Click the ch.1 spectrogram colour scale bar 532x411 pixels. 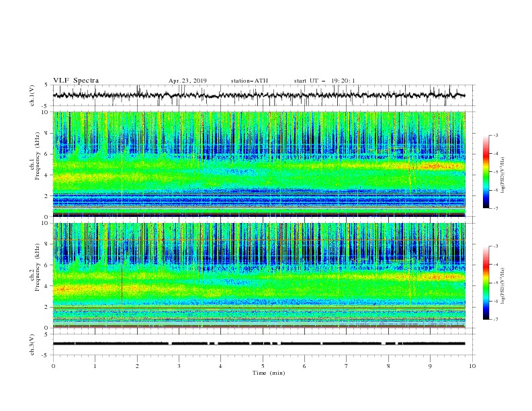[x=486, y=171]
